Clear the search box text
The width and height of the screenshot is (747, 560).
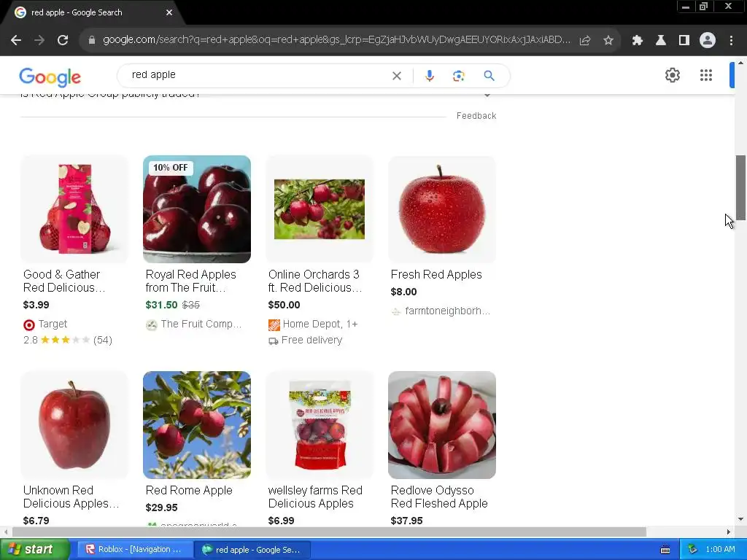pyautogui.click(x=396, y=76)
